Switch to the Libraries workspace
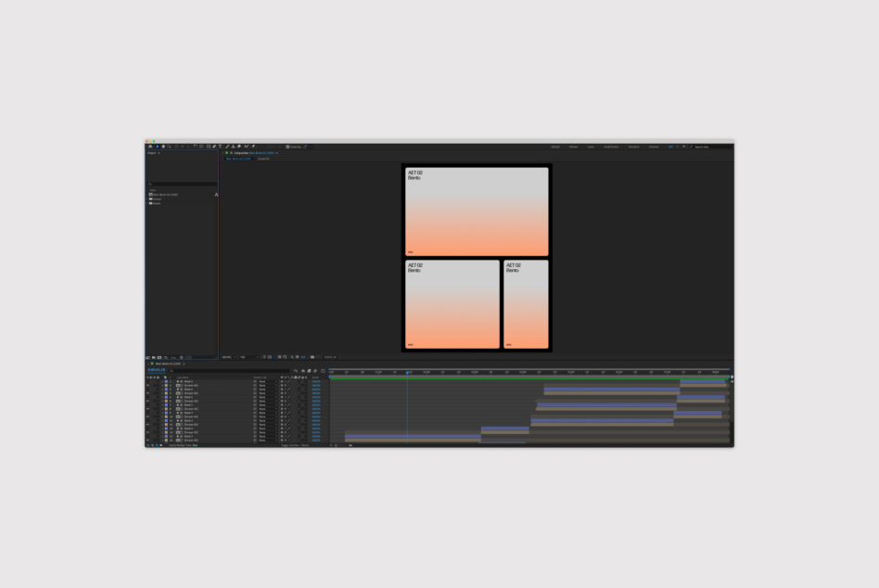 654,147
